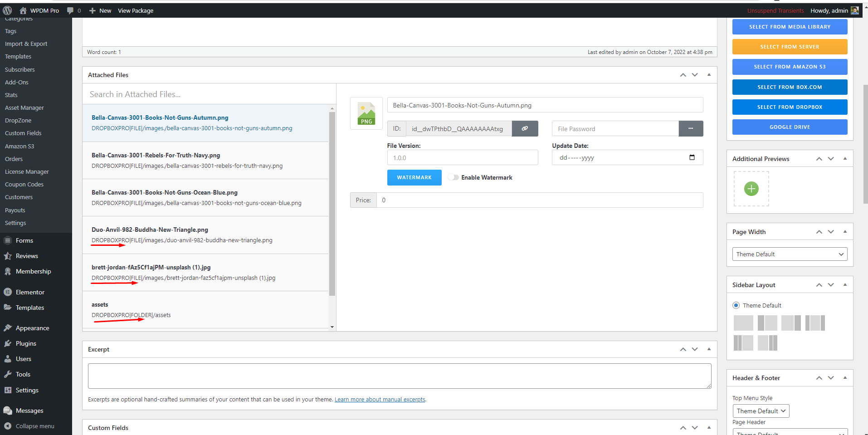Image resolution: width=868 pixels, height=435 pixels.
Task: Open the Update Date calendar picker icon
Action: 692,157
